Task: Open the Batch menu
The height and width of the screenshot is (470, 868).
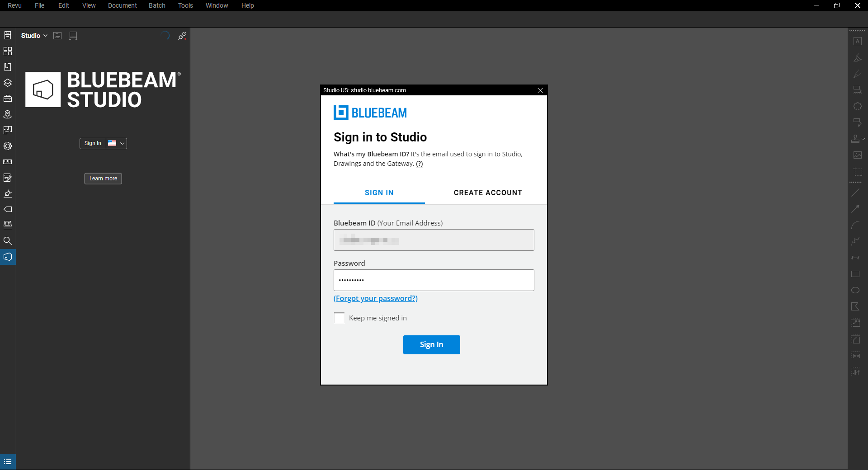Action: coord(157,5)
